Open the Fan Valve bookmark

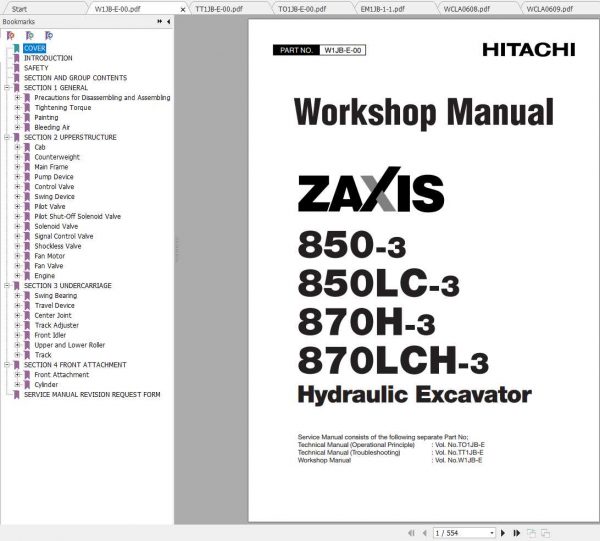point(49,266)
